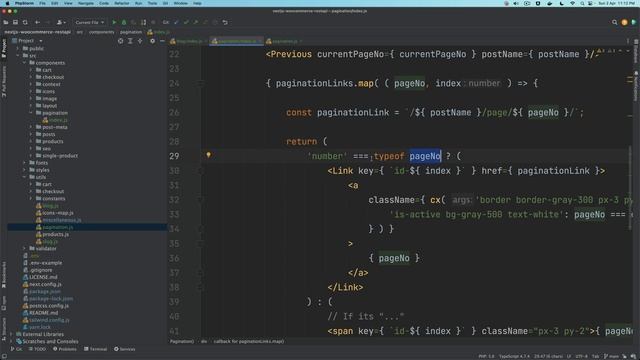Hide the Project panel with minus icon
The image size is (640, 360).
[x=162, y=41]
